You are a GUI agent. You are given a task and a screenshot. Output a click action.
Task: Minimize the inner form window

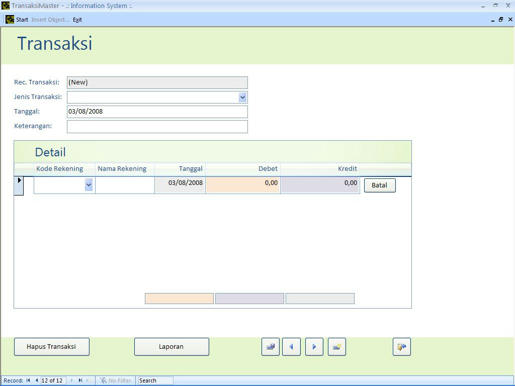[x=493, y=20]
